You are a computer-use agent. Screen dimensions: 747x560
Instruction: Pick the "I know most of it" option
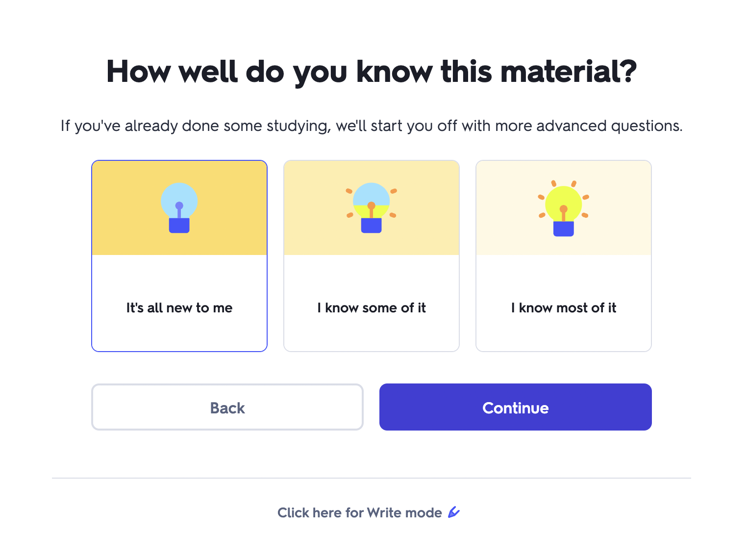pos(564,256)
